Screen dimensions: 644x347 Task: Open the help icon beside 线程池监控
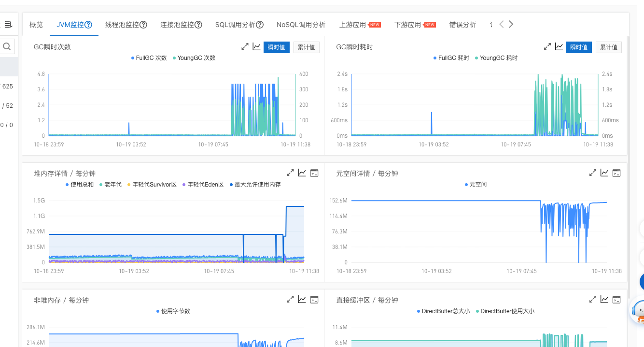(x=143, y=25)
